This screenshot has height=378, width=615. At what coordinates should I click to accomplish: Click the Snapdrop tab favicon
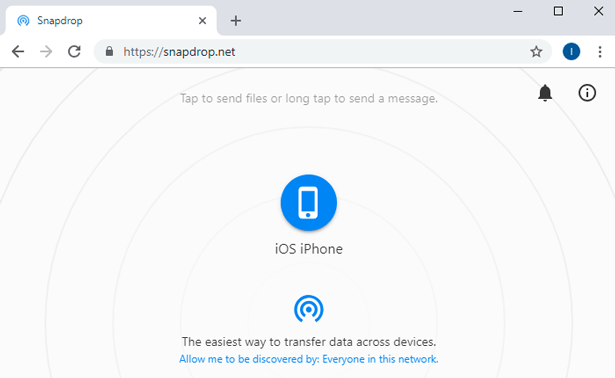click(23, 20)
